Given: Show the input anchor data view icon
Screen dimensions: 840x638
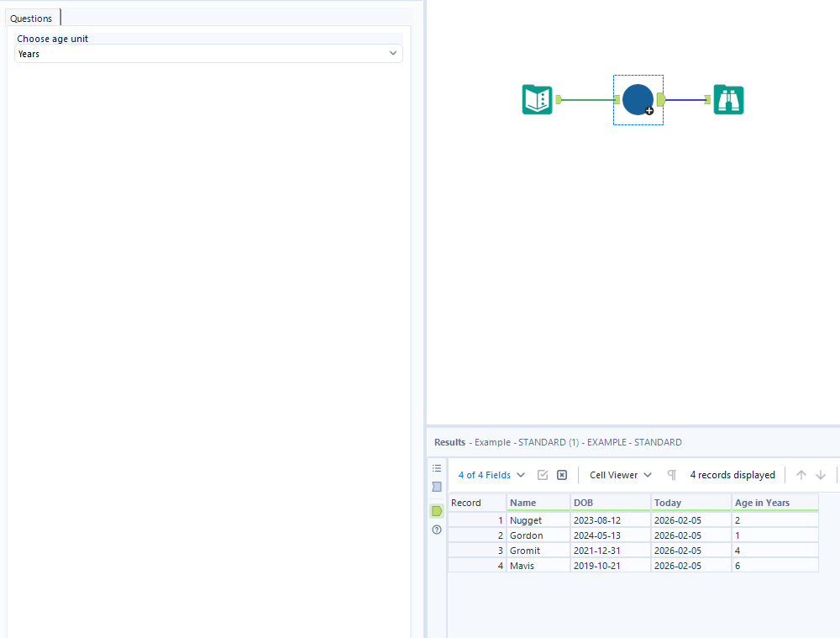Looking at the screenshot, I should (437, 487).
